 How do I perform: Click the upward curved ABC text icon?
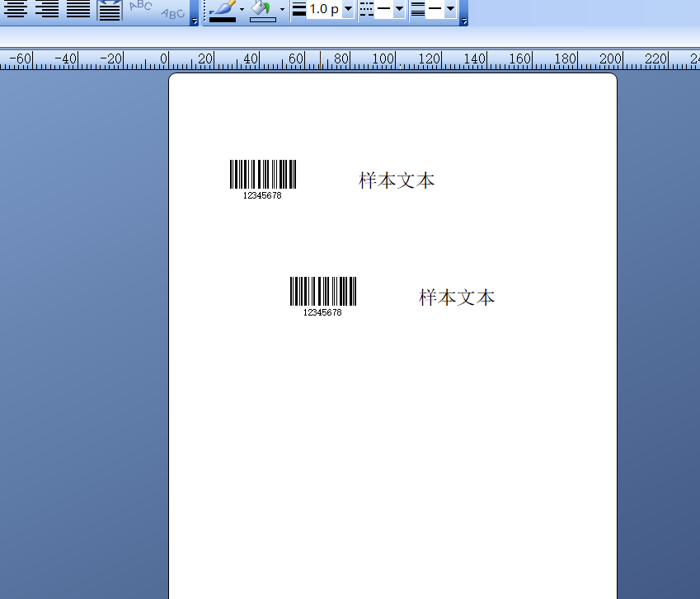point(141,7)
